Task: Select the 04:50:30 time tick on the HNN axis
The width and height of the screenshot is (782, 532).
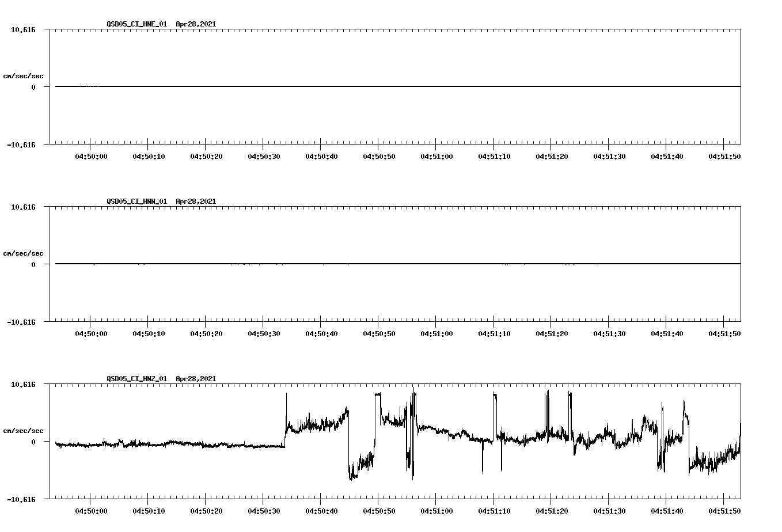Action: (x=263, y=332)
